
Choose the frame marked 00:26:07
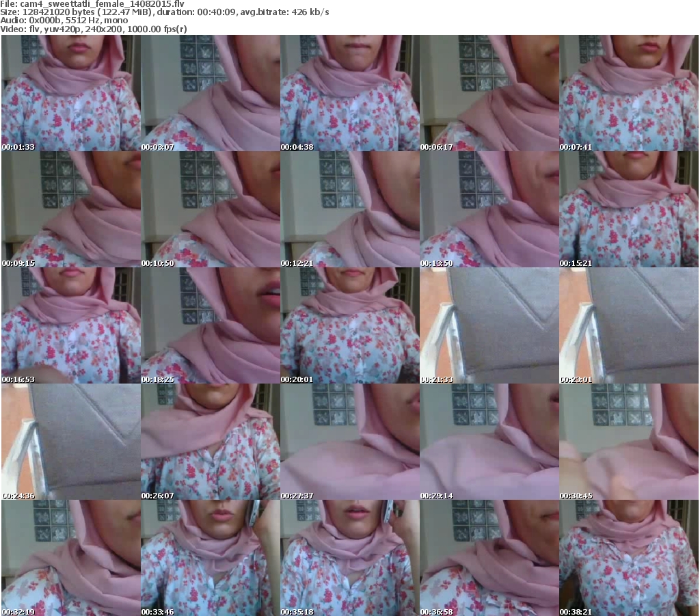[211, 442]
